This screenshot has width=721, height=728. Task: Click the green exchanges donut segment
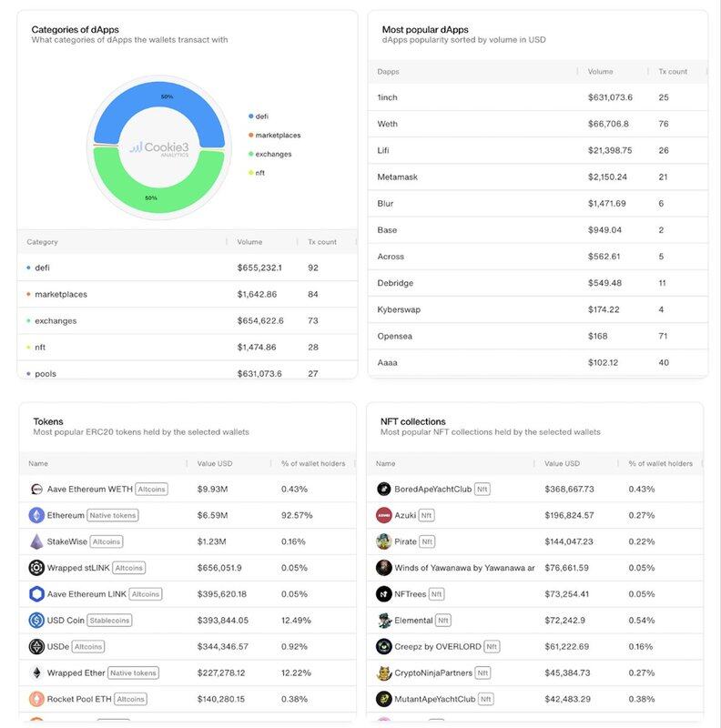[x=159, y=199]
